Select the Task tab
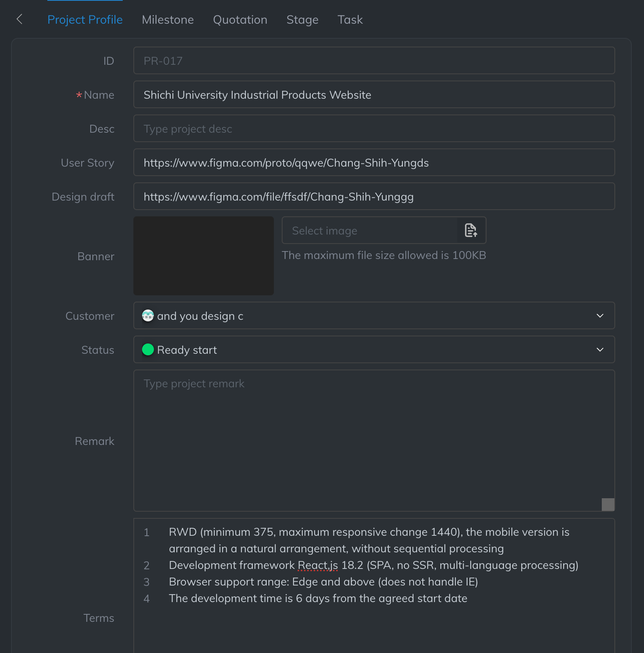 coord(350,20)
